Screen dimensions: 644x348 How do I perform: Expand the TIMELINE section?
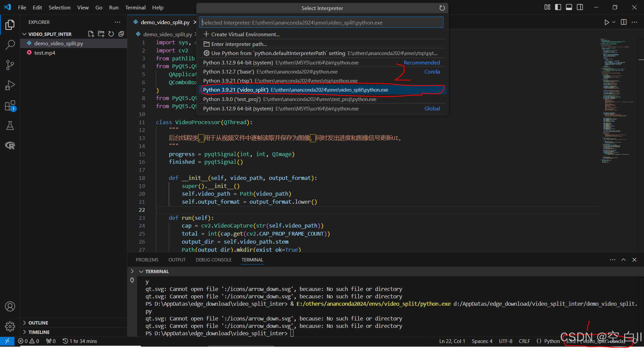coord(24,332)
